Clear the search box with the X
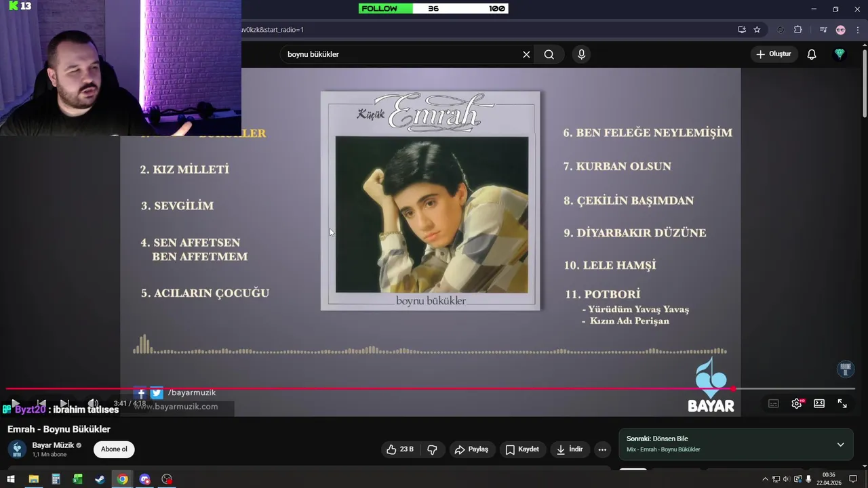Viewport: 868px width, 488px height. click(526, 54)
